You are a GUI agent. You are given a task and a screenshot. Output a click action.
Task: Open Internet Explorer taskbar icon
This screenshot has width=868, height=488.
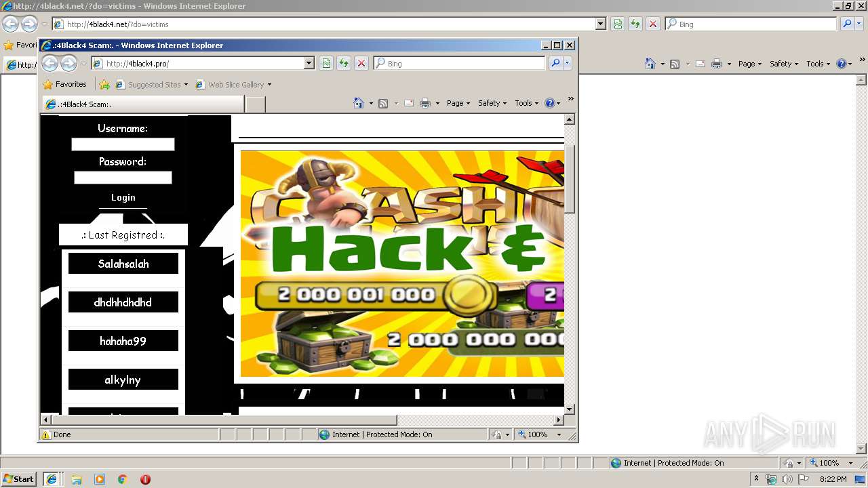52,479
